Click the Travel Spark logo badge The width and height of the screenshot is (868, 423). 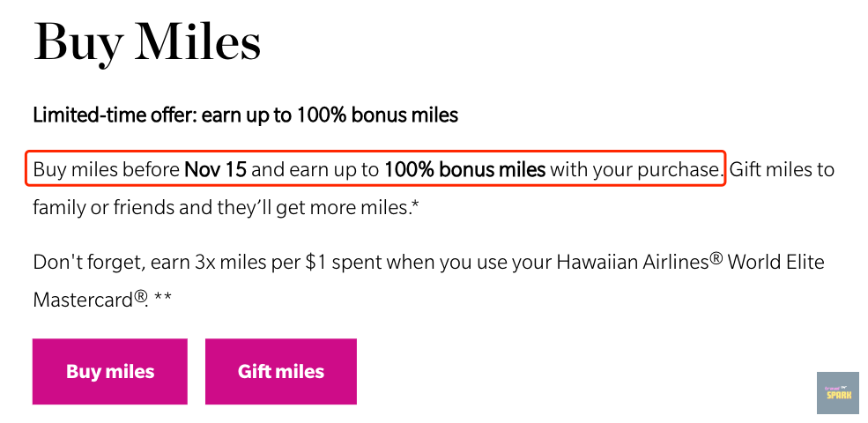click(x=837, y=392)
